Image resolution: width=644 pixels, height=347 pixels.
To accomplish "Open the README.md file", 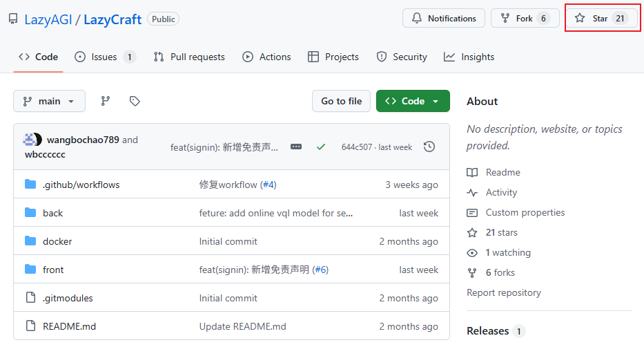I will (x=70, y=327).
